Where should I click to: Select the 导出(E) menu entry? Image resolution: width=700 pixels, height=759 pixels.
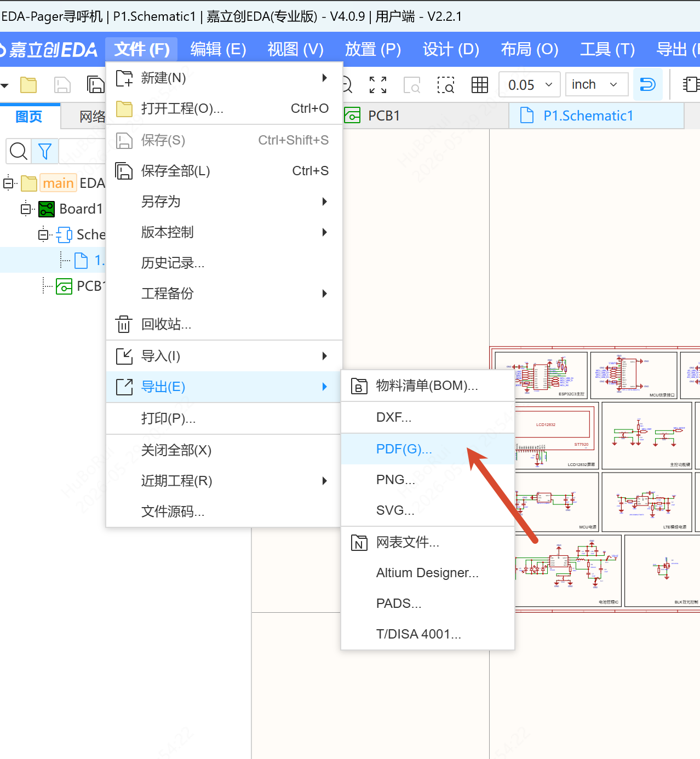(224, 387)
